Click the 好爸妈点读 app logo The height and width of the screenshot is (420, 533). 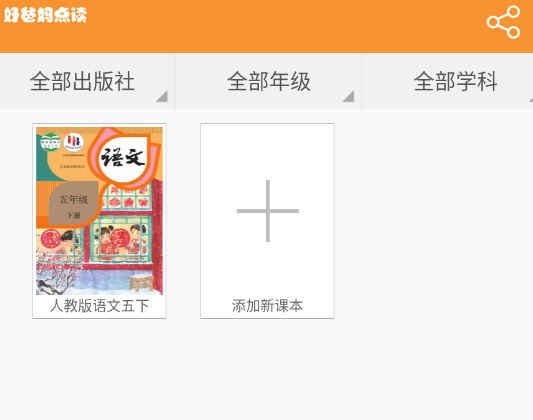click(45, 15)
